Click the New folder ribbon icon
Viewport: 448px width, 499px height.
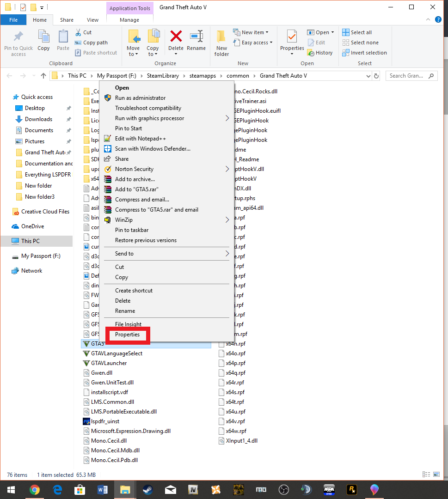[221, 37]
